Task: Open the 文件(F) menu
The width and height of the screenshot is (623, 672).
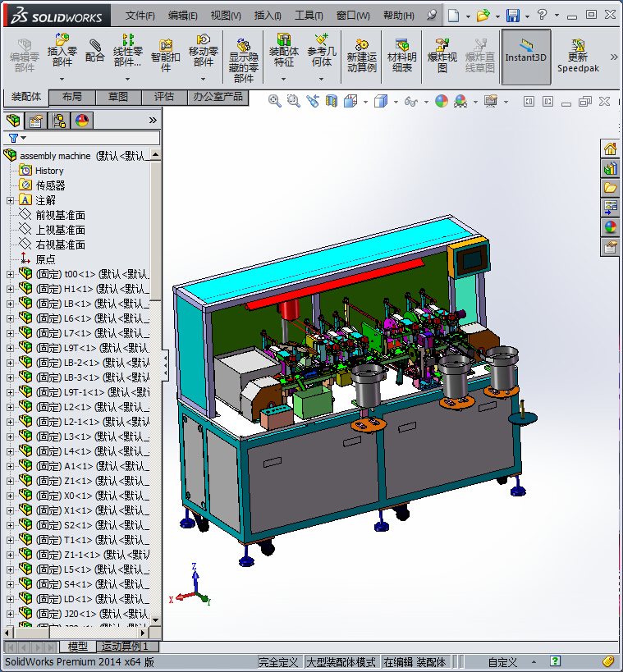Action: pyautogui.click(x=140, y=16)
